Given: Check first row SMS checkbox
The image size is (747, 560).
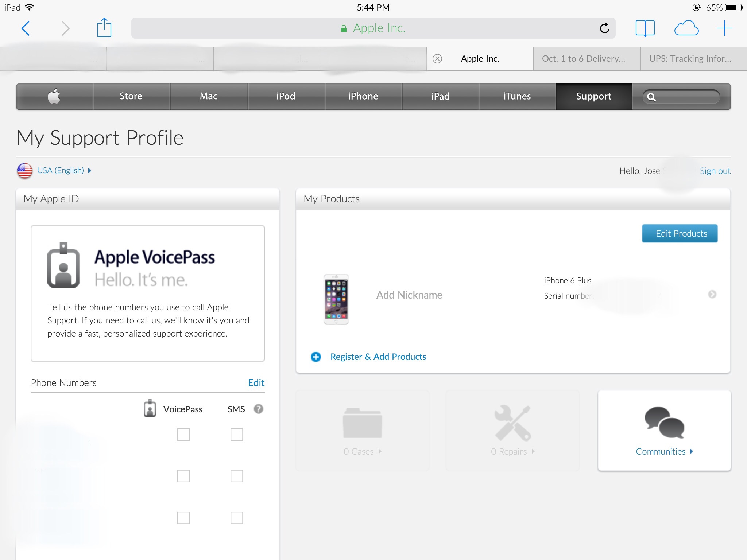Looking at the screenshot, I should [x=237, y=435].
